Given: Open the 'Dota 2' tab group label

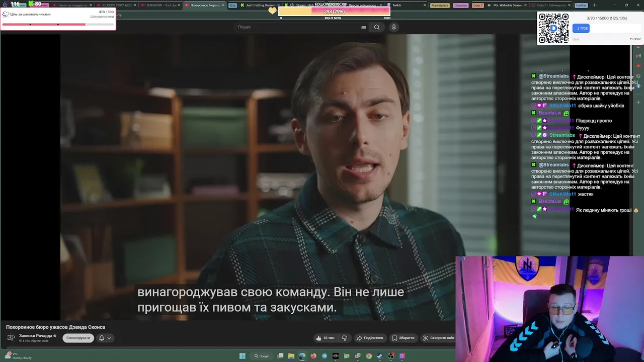Looking at the screenshot, I should click(478, 5).
